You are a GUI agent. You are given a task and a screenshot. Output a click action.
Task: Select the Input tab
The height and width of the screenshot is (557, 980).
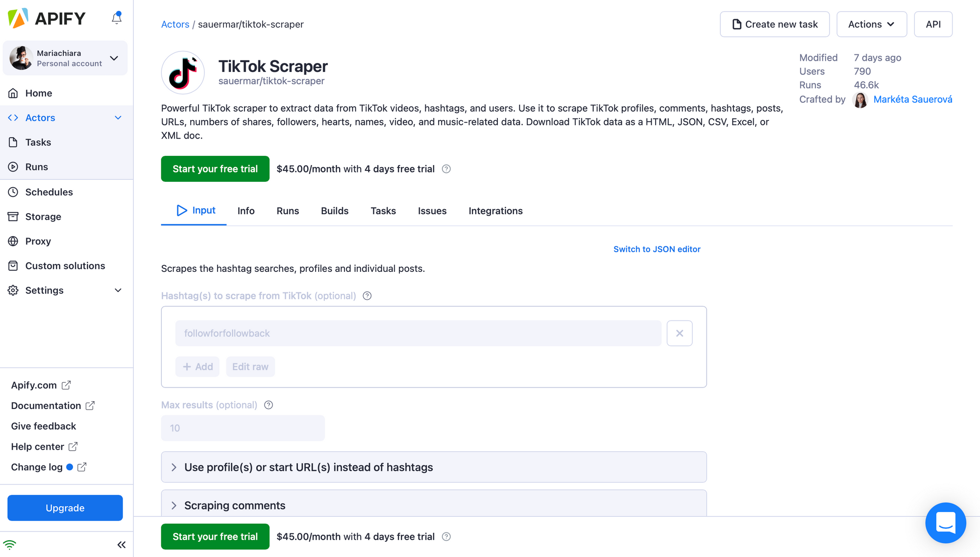[194, 211]
